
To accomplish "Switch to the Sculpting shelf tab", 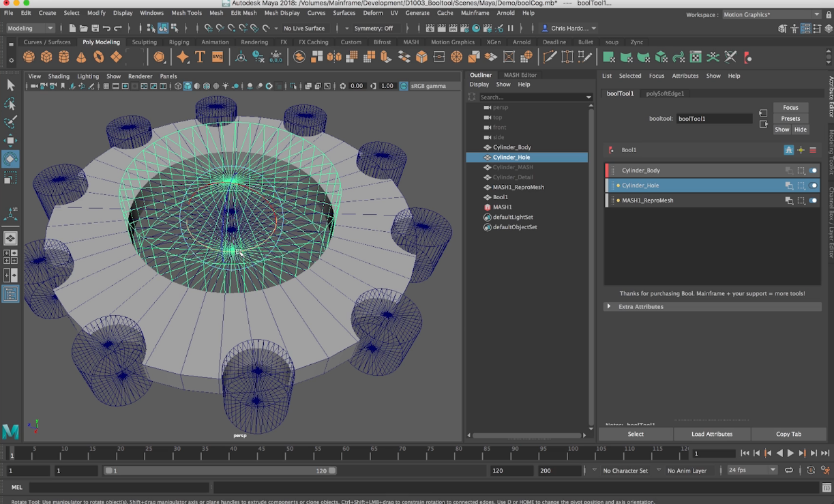I will click(144, 42).
